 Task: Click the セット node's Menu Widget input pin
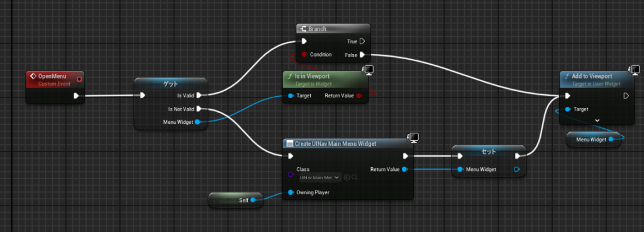pyautogui.click(x=460, y=169)
